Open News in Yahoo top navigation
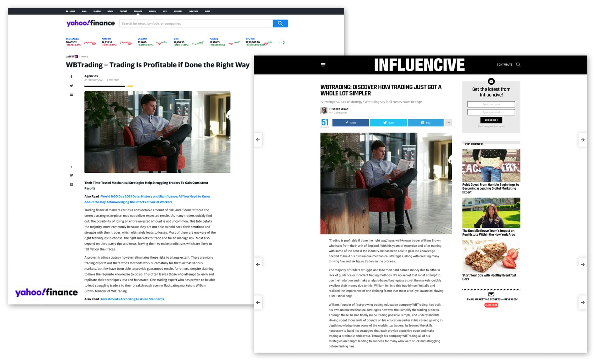The width and height of the screenshot is (597, 364). tap(110, 11)
